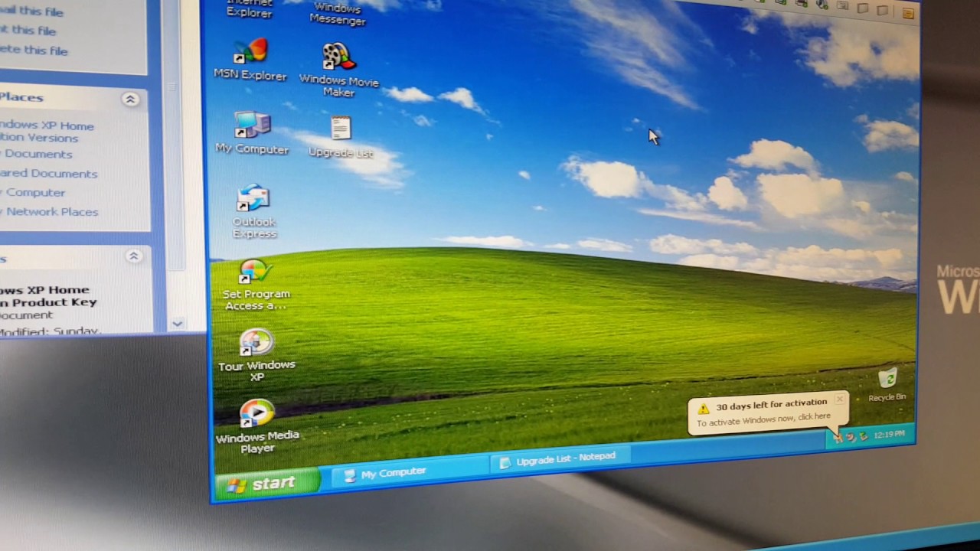The width and height of the screenshot is (980, 551).
Task: Open Shared Documents in the Places list
Action: point(48,174)
